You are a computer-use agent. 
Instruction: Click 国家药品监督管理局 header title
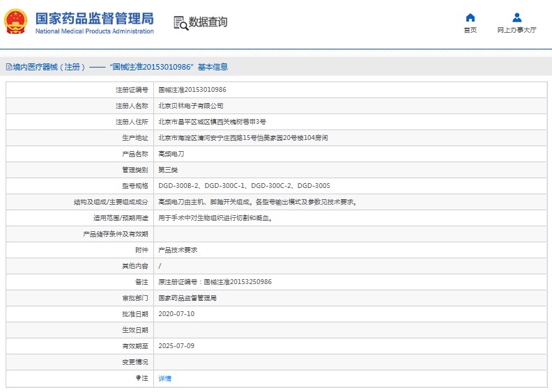pyautogui.click(x=94, y=18)
